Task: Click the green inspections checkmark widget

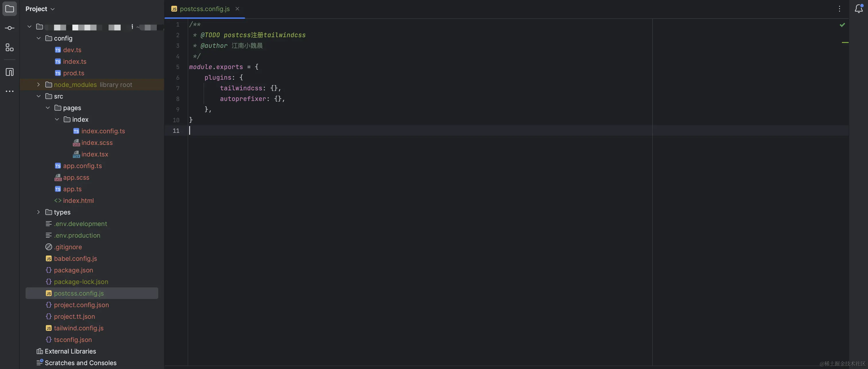Action: (x=842, y=25)
